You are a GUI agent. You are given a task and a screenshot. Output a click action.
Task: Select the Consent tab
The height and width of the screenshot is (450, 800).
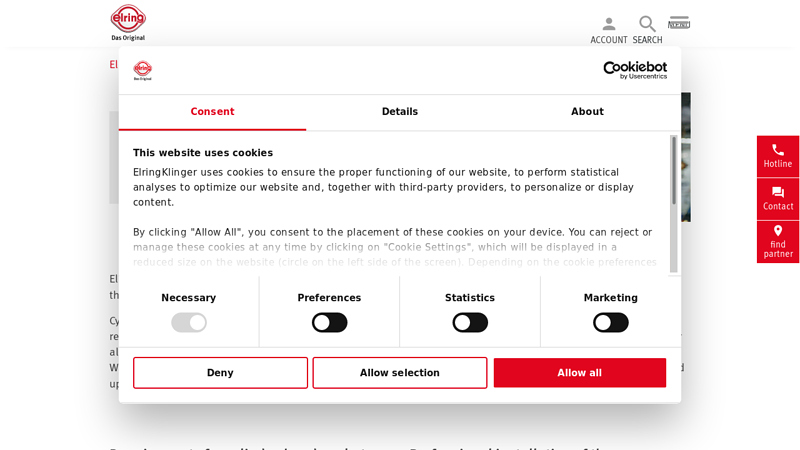tap(212, 112)
